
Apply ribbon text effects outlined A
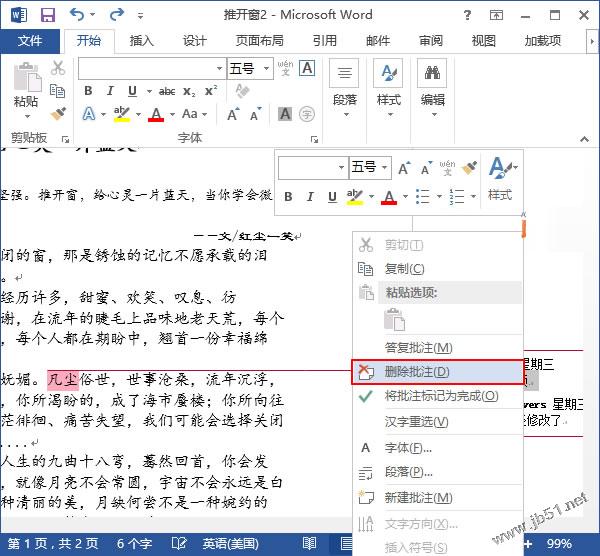(89, 114)
